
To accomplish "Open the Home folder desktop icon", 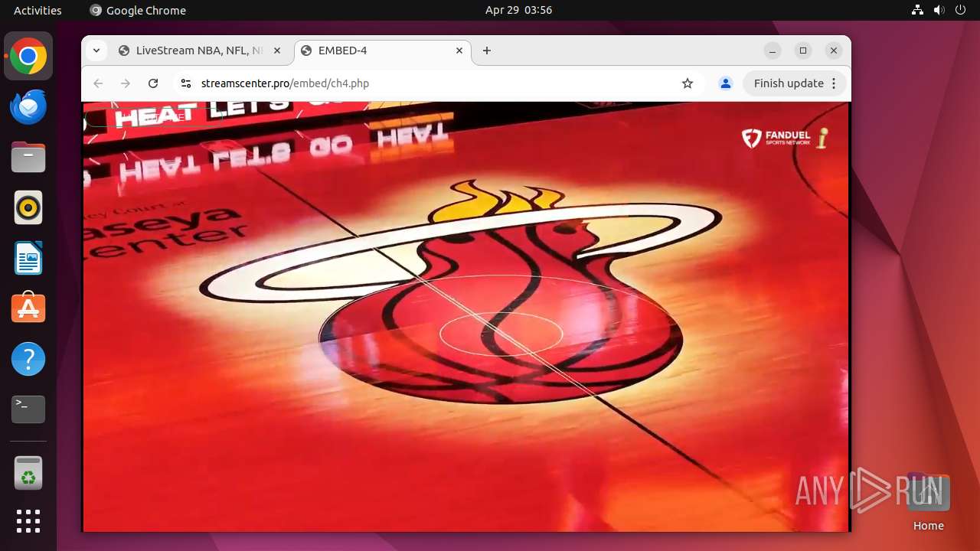I will [x=928, y=502].
